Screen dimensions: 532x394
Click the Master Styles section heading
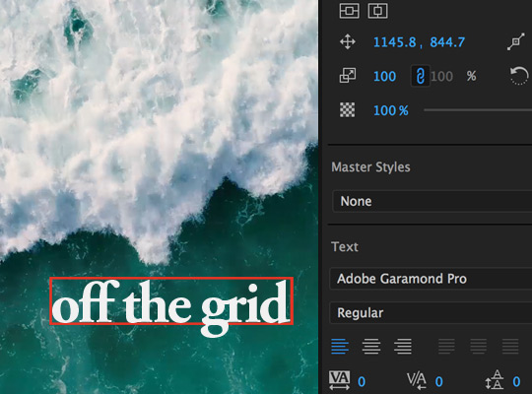[x=370, y=167]
